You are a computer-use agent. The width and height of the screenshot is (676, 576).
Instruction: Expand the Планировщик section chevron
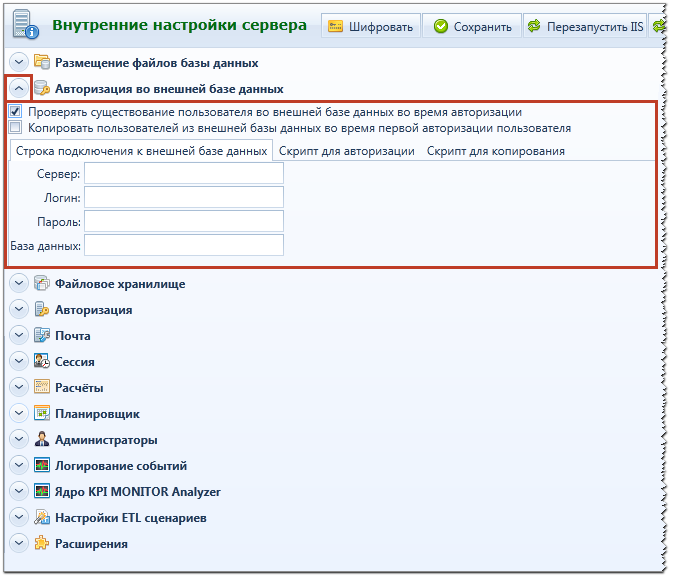click(x=19, y=413)
